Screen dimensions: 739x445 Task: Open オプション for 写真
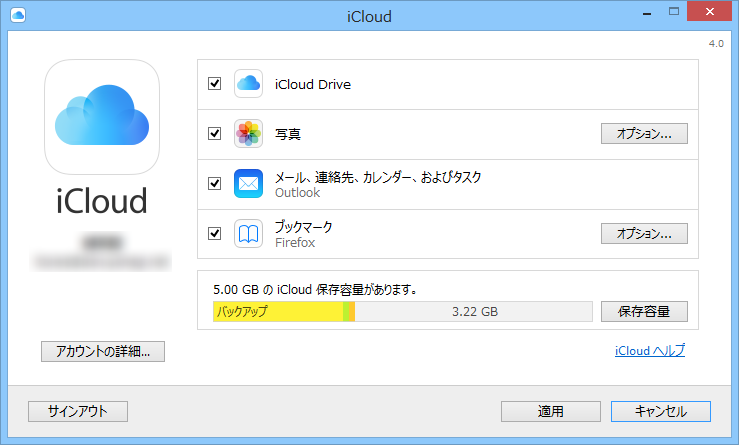(644, 134)
